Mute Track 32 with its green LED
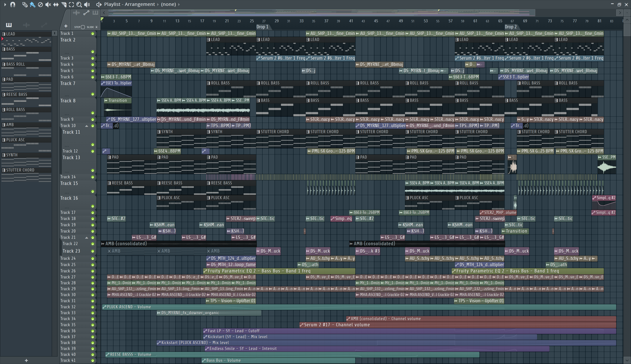Viewport: 631px width, 364px height. point(93,307)
